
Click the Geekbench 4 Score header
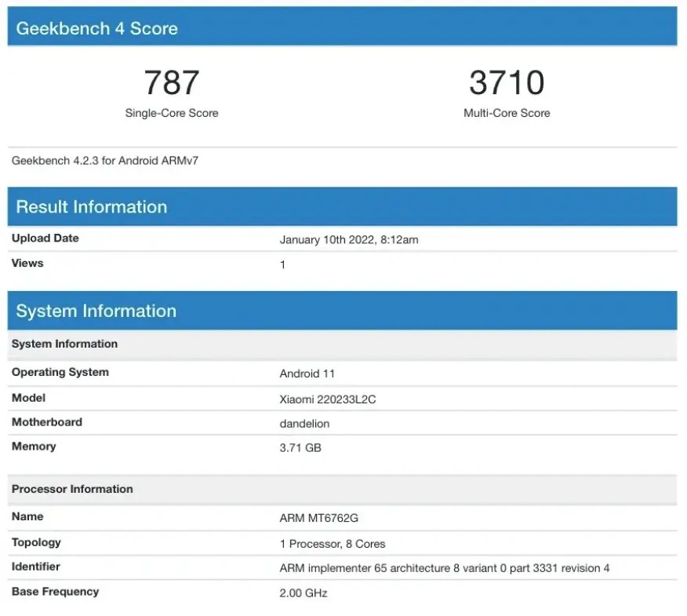pyautogui.click(x=342, y=27)
